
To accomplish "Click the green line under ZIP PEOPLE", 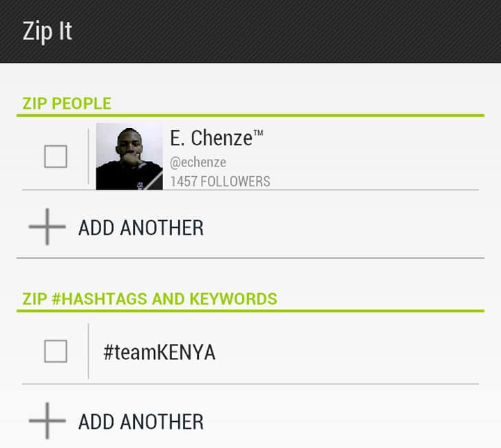I will click(x=250, y=116).
